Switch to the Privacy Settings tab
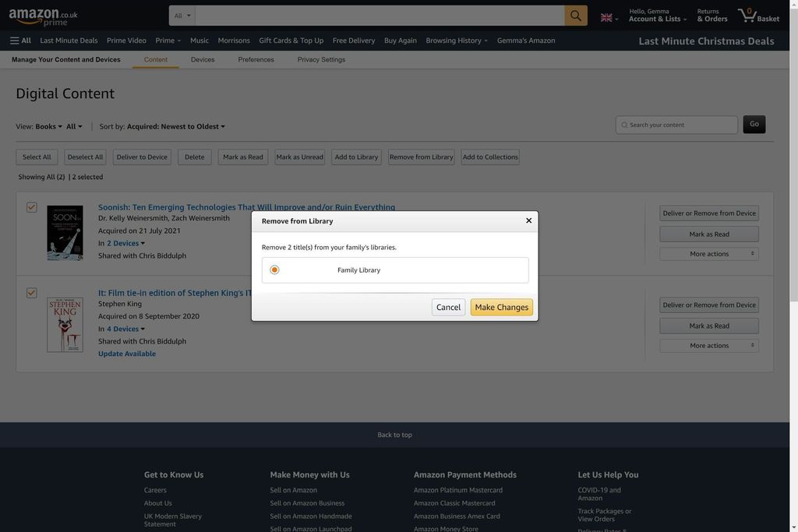Screen dimensions: 798x532 [321, 59]
